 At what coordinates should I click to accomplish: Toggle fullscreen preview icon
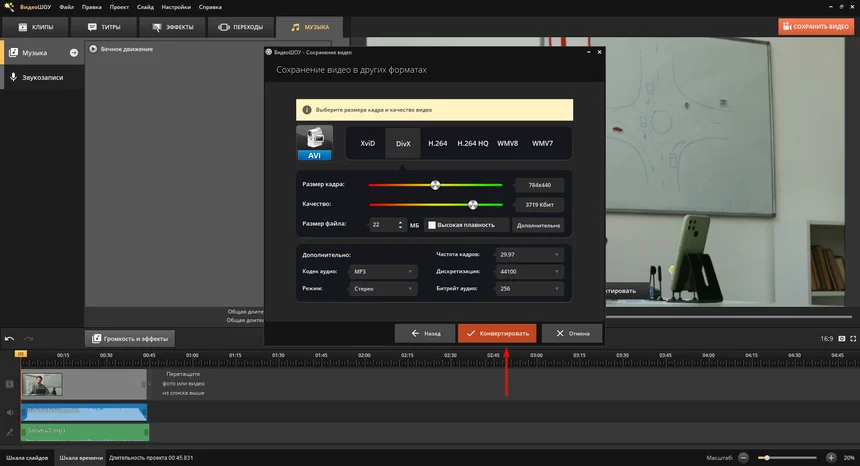point(853,339)
